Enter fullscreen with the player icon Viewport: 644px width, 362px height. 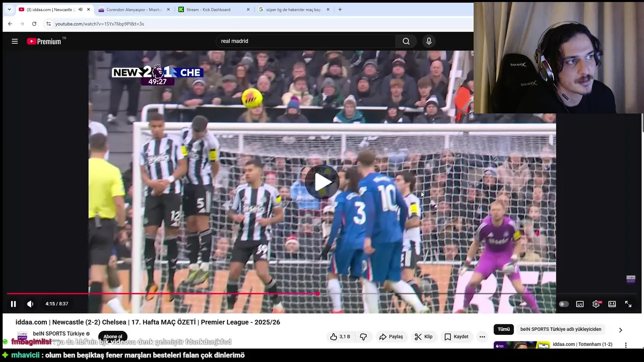tap(628, 304)
